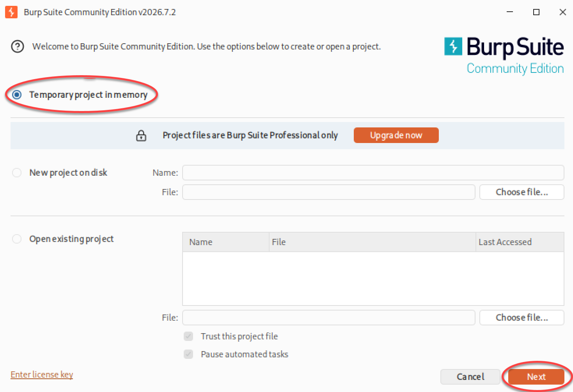Select New project on disk radio button
Viewport: 573px width, 392px height.
17,173
